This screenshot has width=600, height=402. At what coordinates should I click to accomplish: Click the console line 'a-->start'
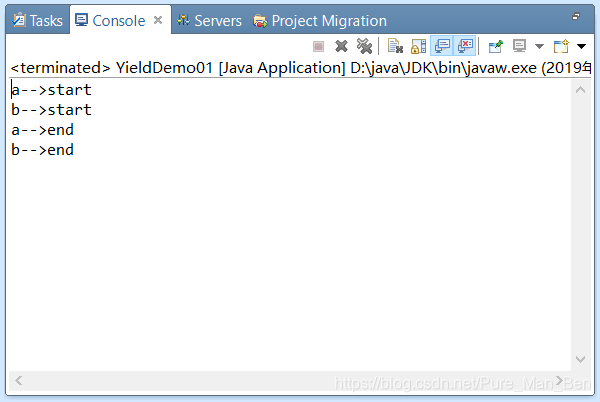click(x=51, y=90)
